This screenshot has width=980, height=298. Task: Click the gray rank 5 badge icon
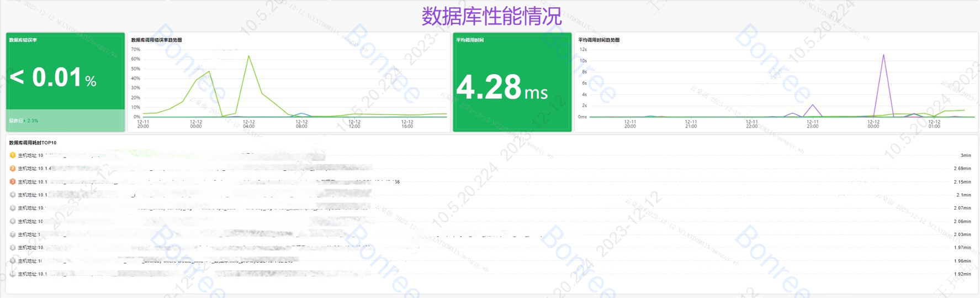[13, 208]
